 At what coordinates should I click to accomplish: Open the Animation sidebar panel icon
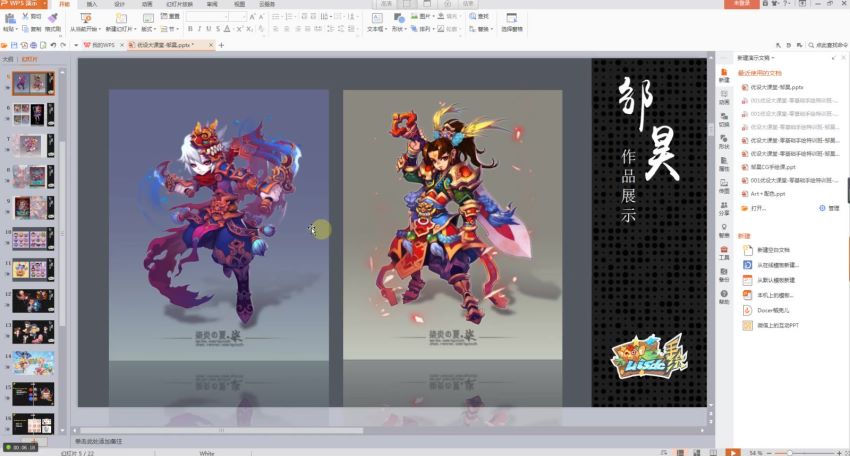point(724,97)
